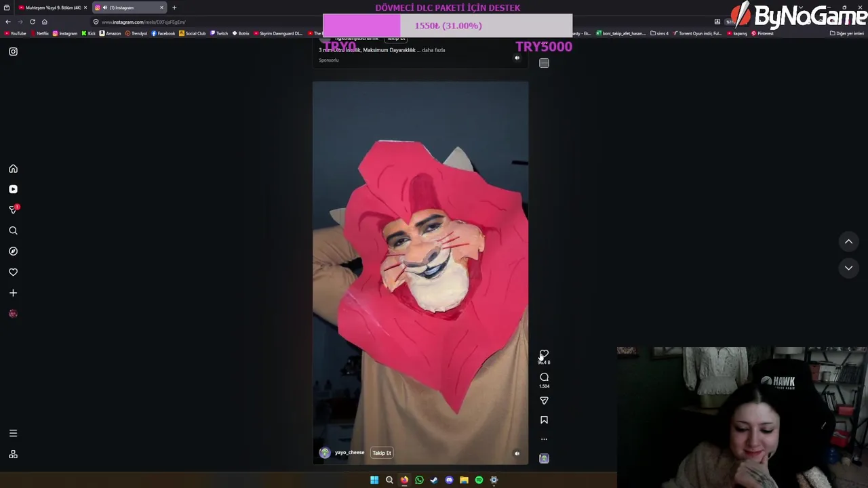Image resolution: width=868 pixels, height=488 pixels.
Task: Open yayo_cheese profile picture
Action: tap(325, 453)
